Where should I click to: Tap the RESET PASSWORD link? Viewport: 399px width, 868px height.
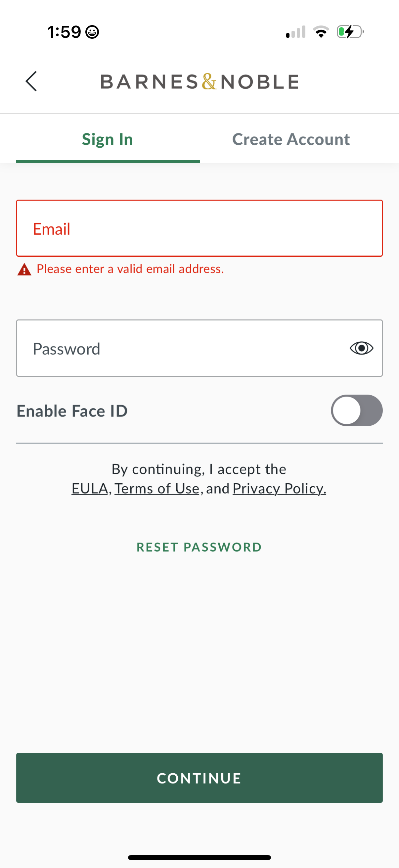coord(199,547)
